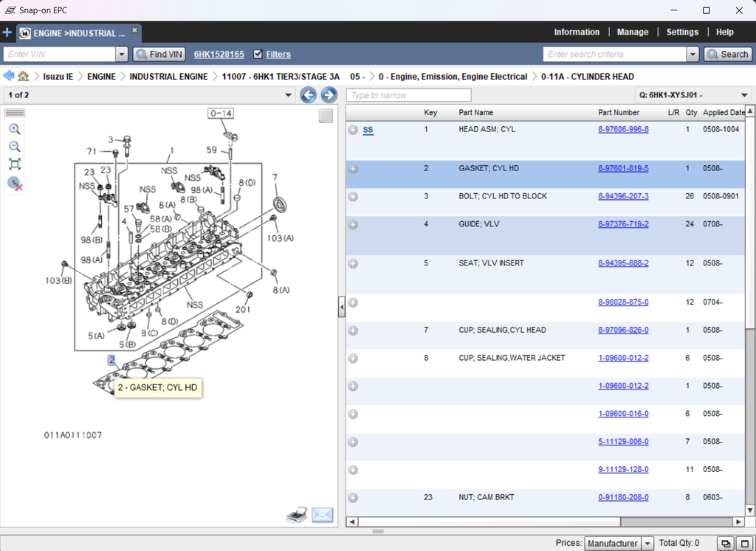
Task: Print the diagram with printer icon
Action: (x=297, y=515)
